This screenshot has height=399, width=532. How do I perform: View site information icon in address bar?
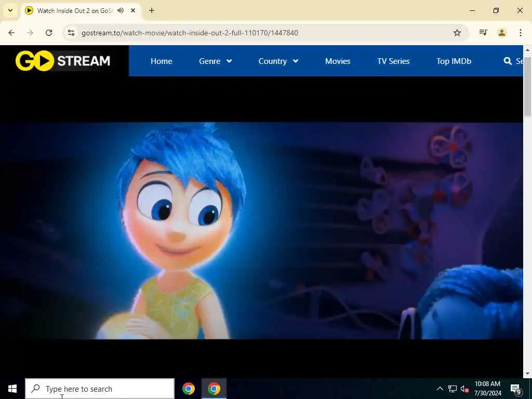click(x=71, y=33)
